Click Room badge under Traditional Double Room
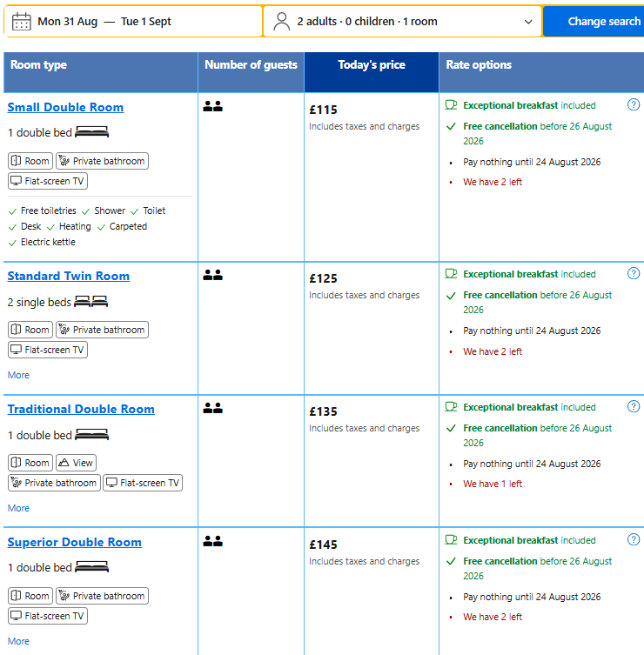Image resolution: width=644 pixels, height=655 pixels. 30,463
